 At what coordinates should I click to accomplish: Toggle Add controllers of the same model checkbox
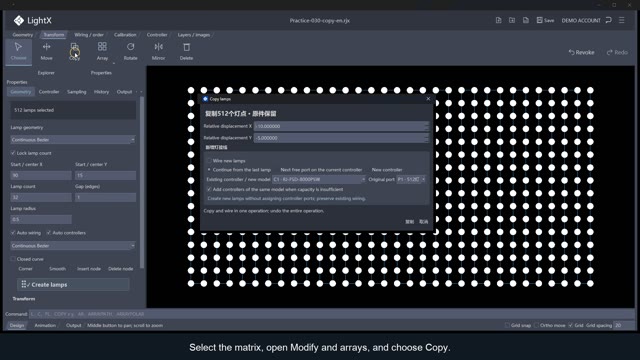point(209,189)
